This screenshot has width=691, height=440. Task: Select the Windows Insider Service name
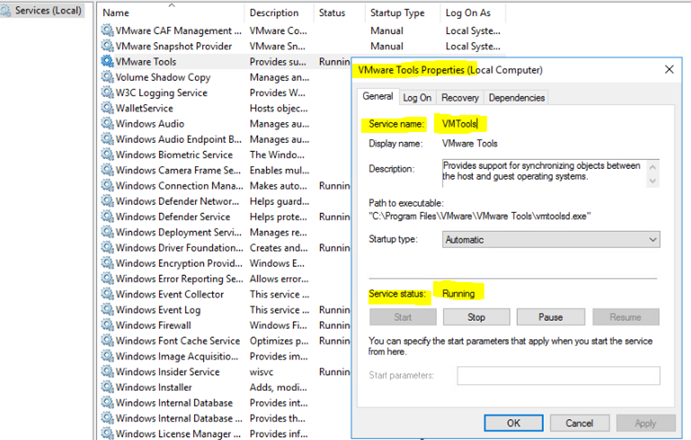point(167,372)
